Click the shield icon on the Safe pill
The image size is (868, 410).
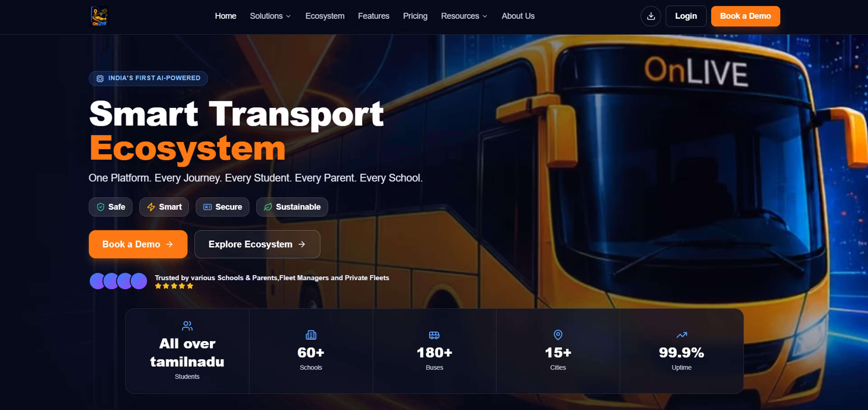point(100,207)
